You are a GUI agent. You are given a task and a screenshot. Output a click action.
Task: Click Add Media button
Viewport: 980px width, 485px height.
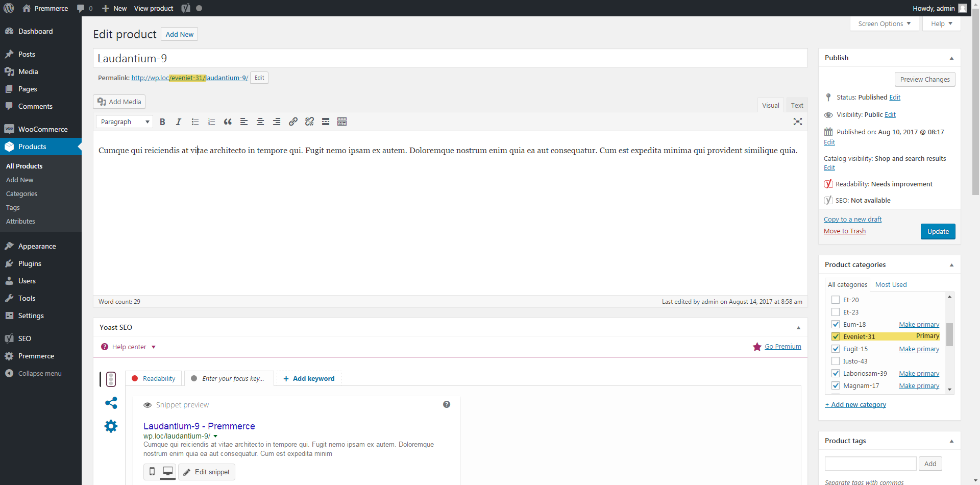119,102
